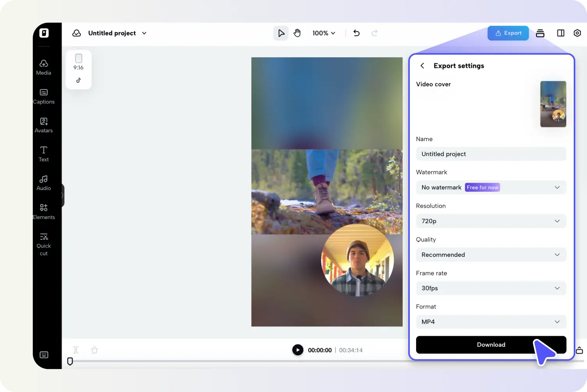Open the Quick cut tool
This screenshot has width=587, height=392.
[x=44, y=244]
